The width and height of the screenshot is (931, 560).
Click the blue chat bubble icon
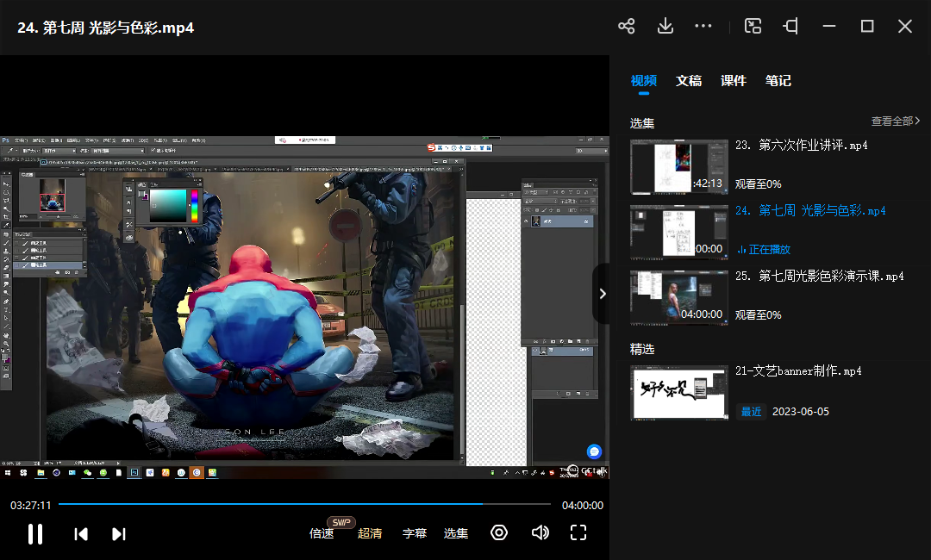pos(594,451)
